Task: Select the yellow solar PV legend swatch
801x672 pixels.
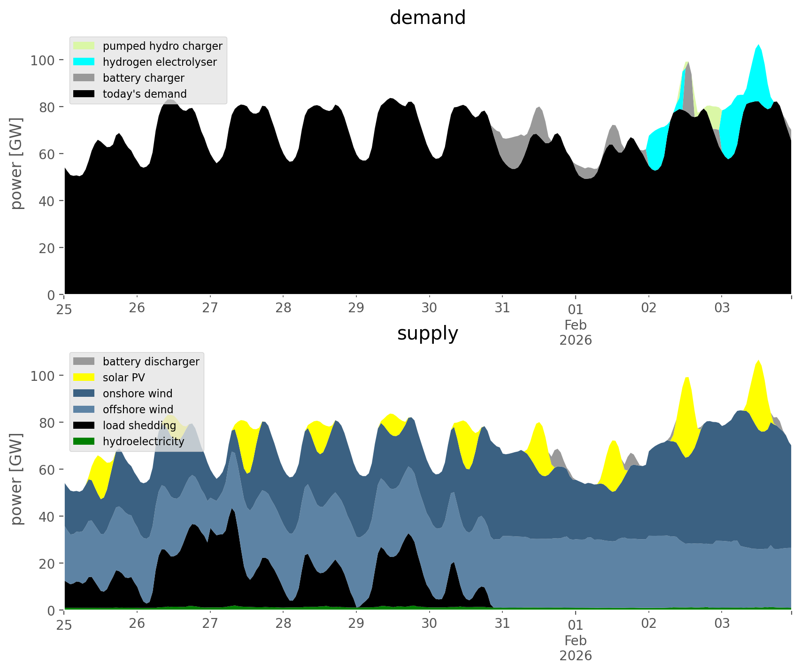Action: [x=84, y=378]
